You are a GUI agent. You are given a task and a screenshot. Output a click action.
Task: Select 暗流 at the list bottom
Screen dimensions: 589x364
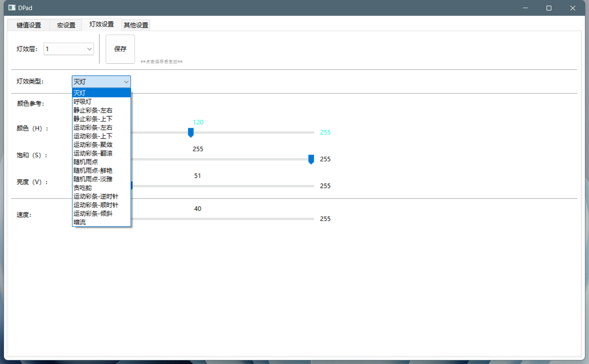(80, 222)
